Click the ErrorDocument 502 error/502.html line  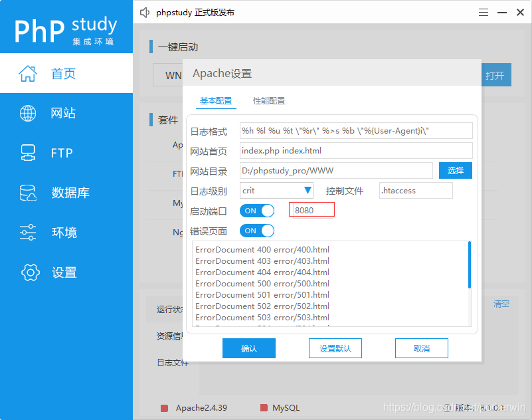pyautogui.click(x=262, y=306)
